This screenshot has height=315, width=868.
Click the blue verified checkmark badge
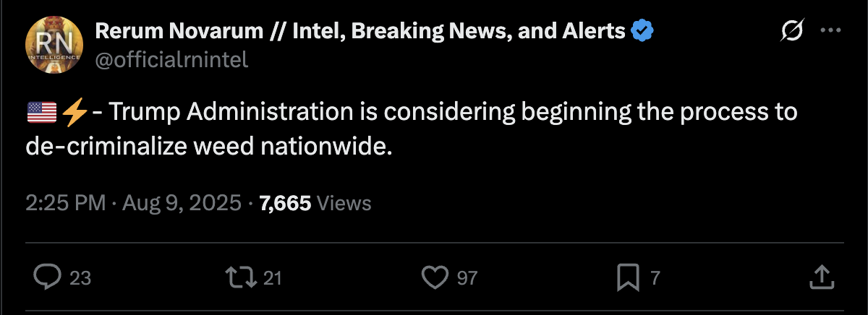[x=643, y=31]
